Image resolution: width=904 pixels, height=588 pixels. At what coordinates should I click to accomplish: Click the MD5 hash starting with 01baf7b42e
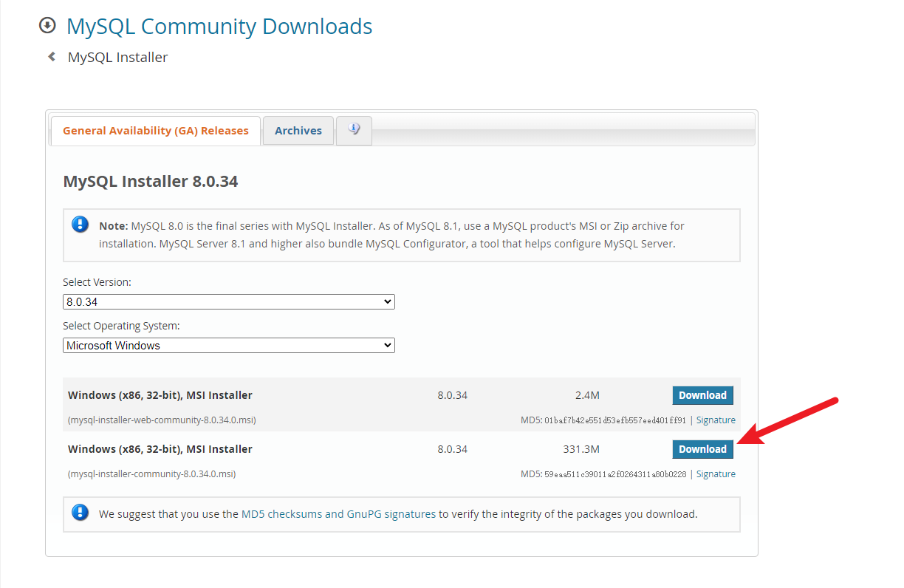[615, 420]
